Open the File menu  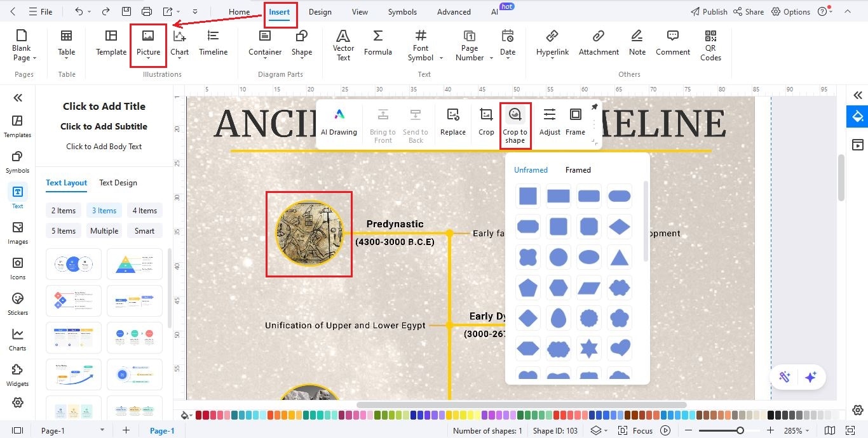[x=41, y=11]
